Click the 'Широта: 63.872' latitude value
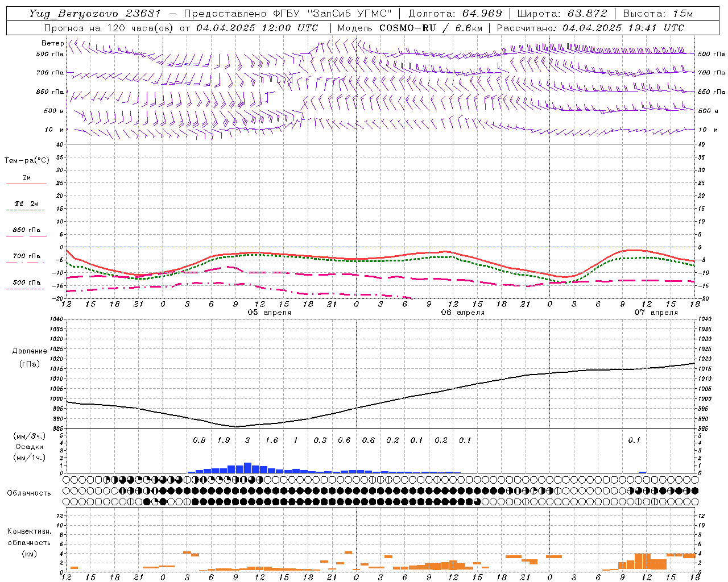 point(562,14)
